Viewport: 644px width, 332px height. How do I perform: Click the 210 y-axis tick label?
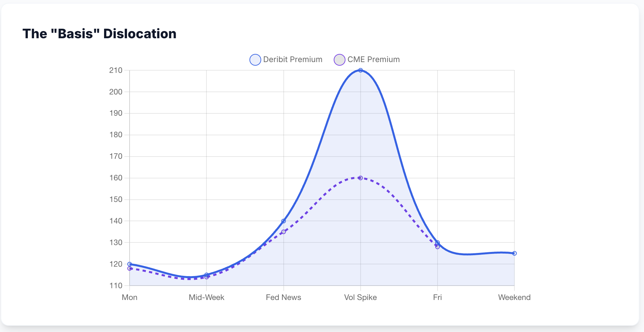tap(116, 70)
